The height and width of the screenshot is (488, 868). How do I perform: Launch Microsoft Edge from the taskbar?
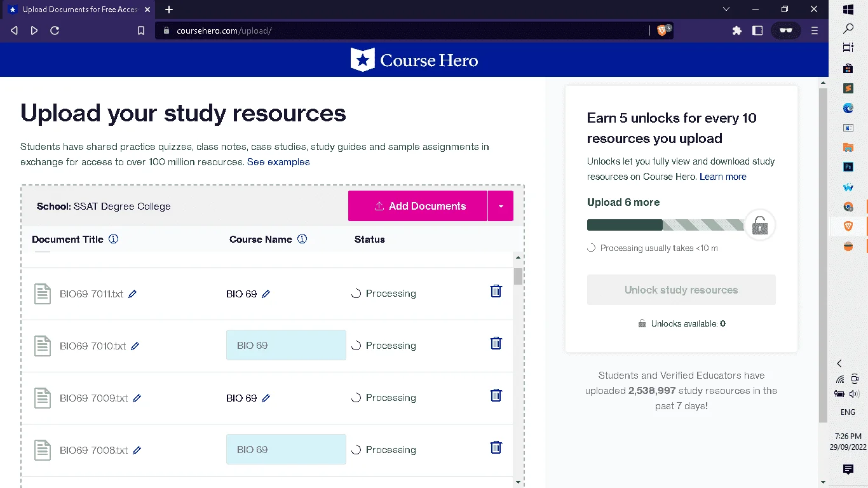848,108
